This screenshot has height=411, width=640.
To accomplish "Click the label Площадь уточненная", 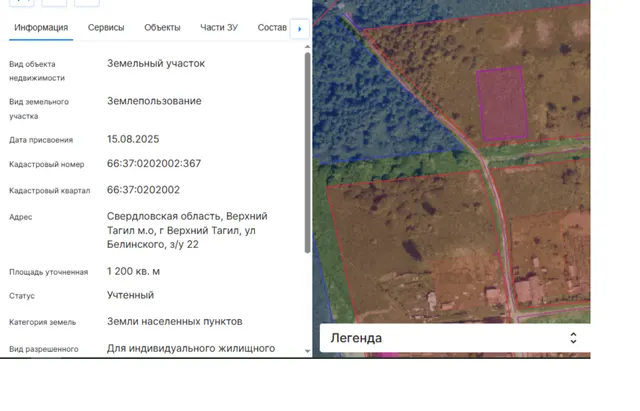I will [49, 272].
